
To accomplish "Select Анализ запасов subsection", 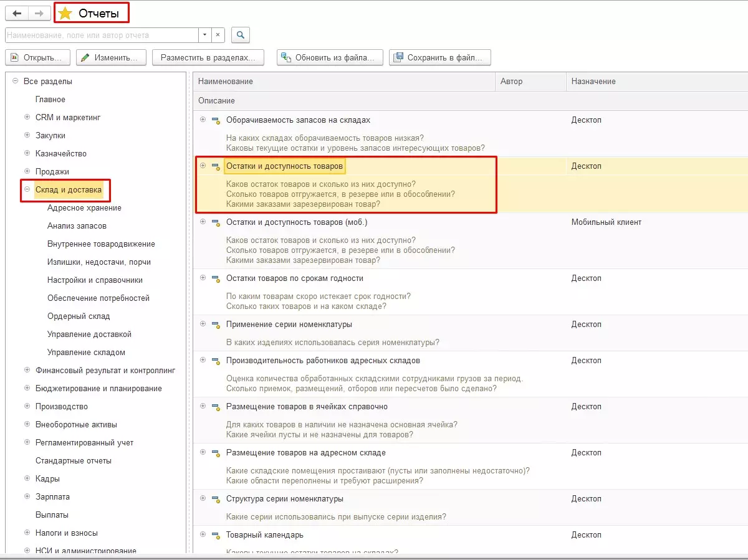I will pos(77,225).
